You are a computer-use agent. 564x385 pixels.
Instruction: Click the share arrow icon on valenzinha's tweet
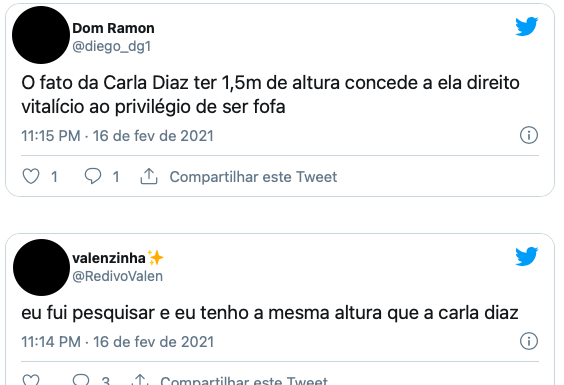(140, 380)
